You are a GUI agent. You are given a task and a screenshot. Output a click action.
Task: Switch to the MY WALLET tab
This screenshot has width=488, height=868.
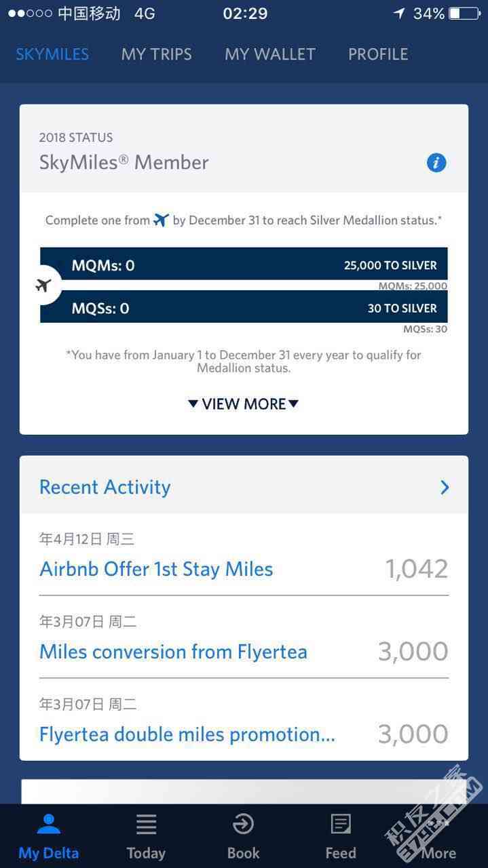[270, 54]
